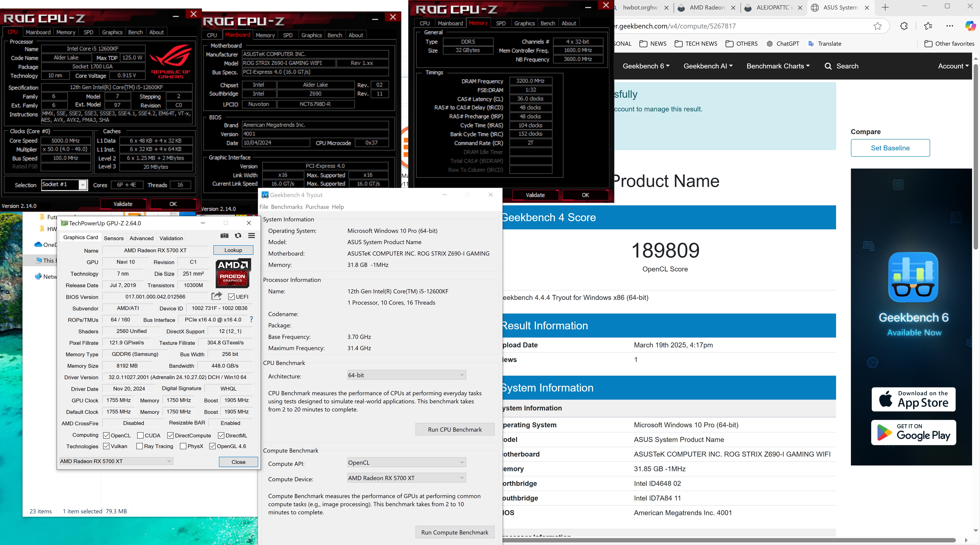
Task: Click Geekbench 6 app icon in ad
Action: 913,277
